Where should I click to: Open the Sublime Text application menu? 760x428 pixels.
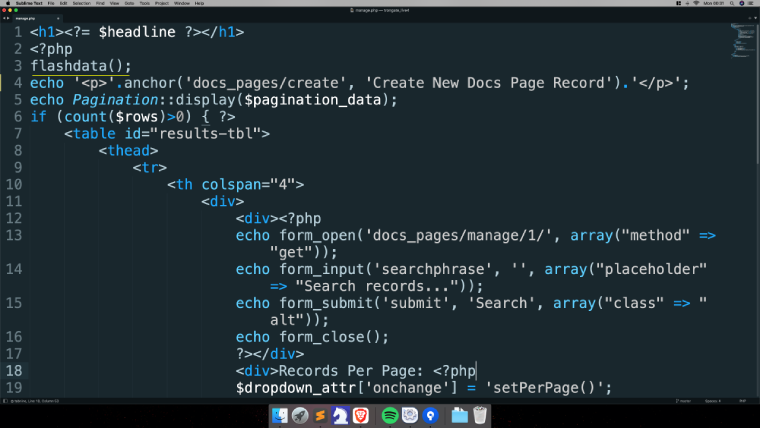29,3
